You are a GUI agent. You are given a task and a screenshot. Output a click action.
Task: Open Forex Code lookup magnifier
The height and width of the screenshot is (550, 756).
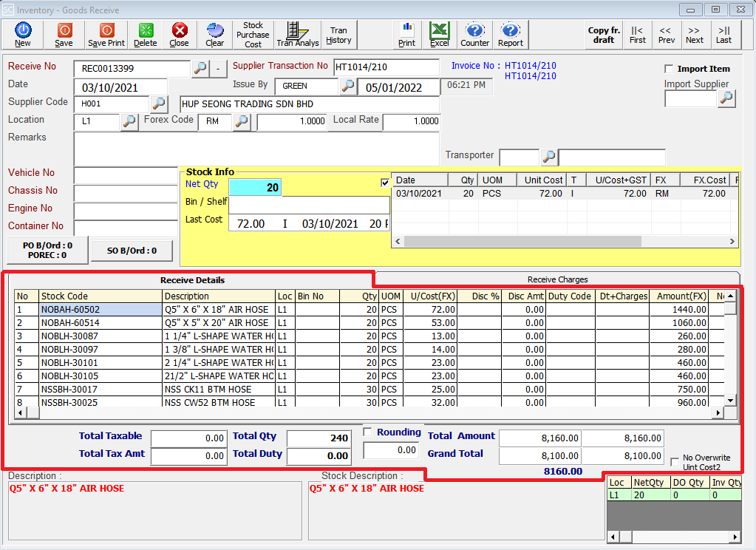coord(242,121)
